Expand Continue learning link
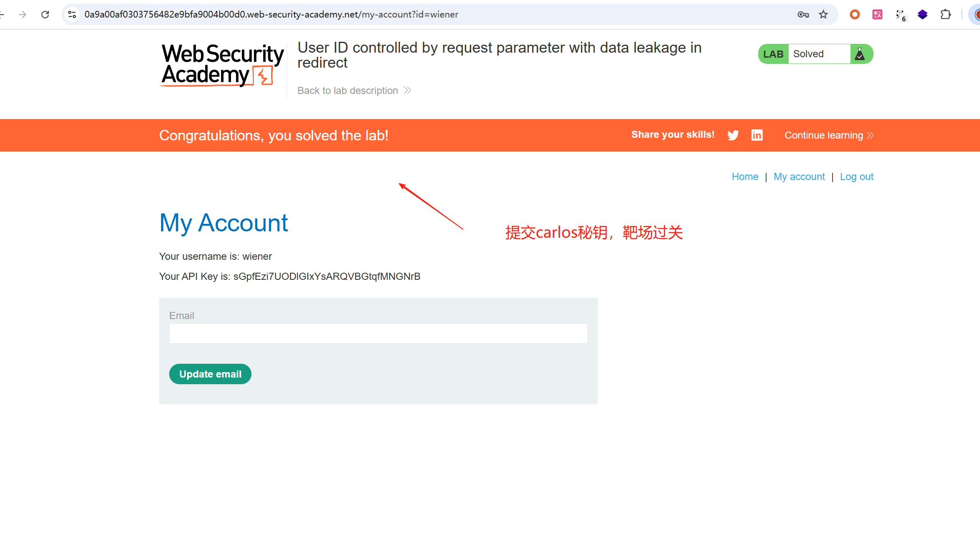 [x=828, y=135]
